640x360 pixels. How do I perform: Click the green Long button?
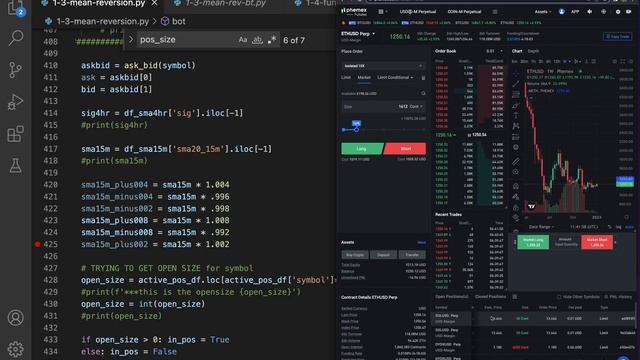[x=362, y=149]
